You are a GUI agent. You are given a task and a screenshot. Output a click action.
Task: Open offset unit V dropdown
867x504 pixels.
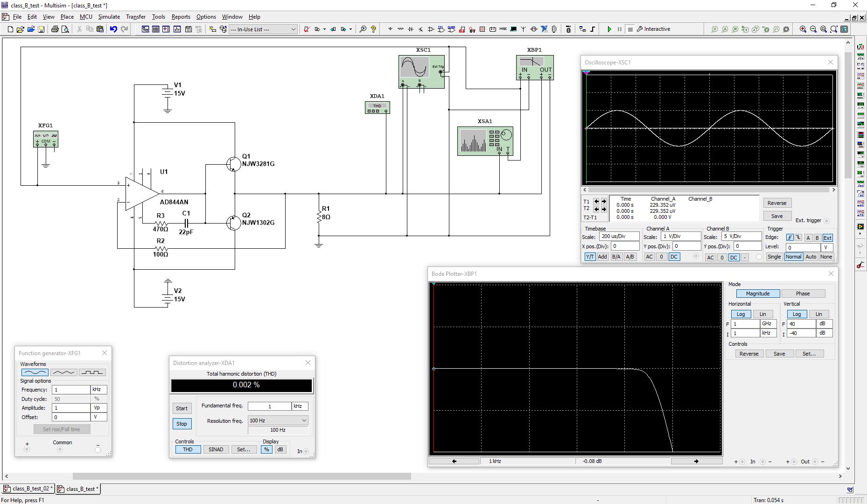coord(99,417)
